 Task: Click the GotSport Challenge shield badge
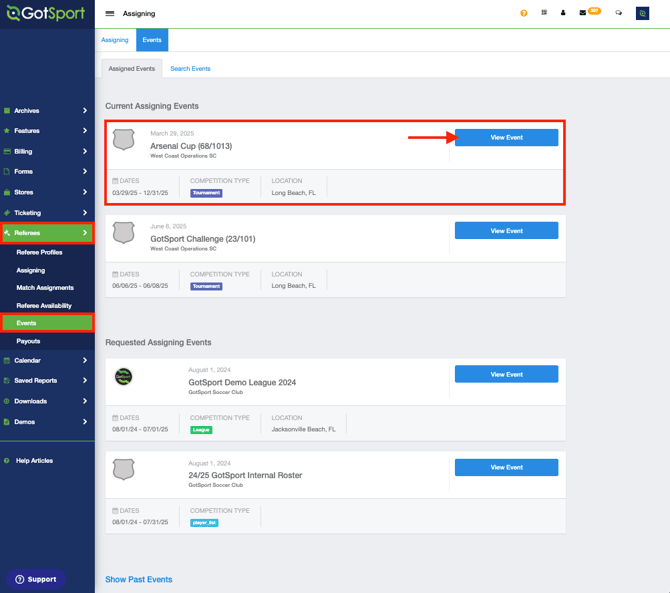pos(123,232)
